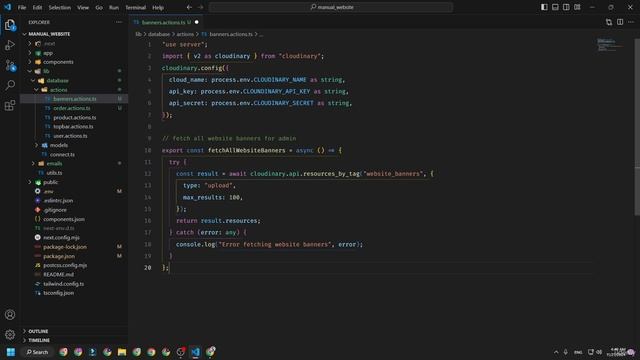
Task: Toggle secondary side bar visibility
Action: [566, 7]
